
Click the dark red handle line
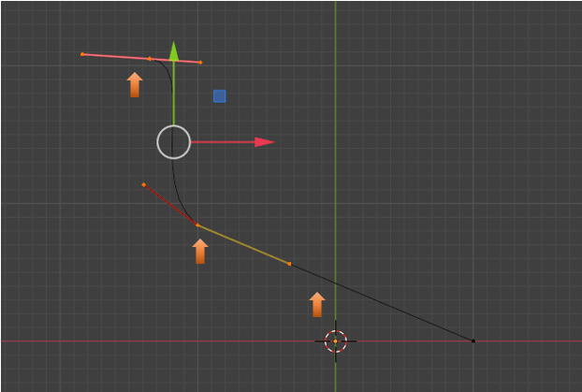pos(168,203)
